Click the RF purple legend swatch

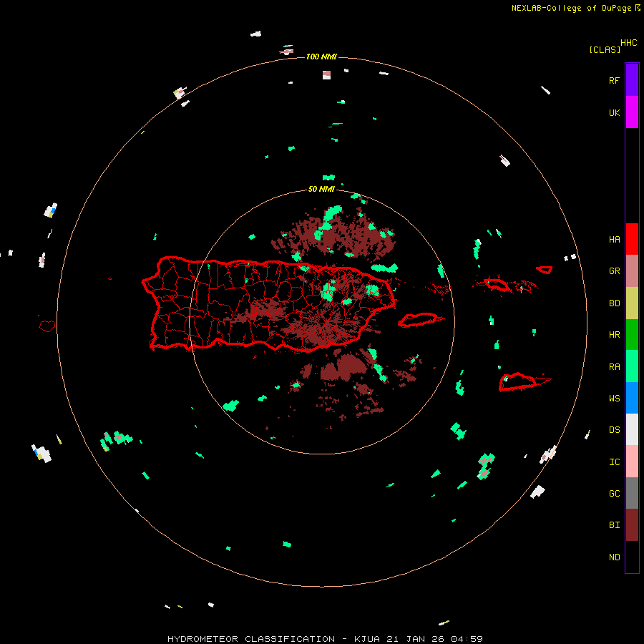click(632, 79)
